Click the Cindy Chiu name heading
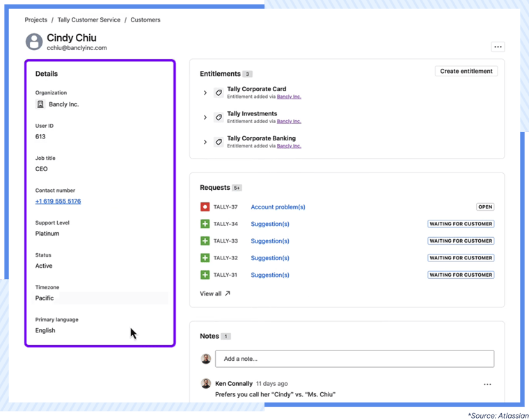The image size is (529, 420). (72, 38)
